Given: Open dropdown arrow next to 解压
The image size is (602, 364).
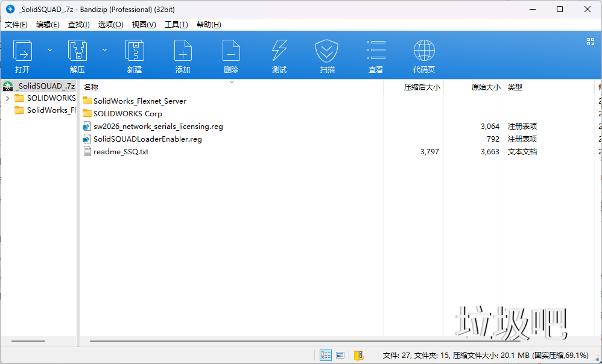Looking at the screenshot, I should [104, 50].
